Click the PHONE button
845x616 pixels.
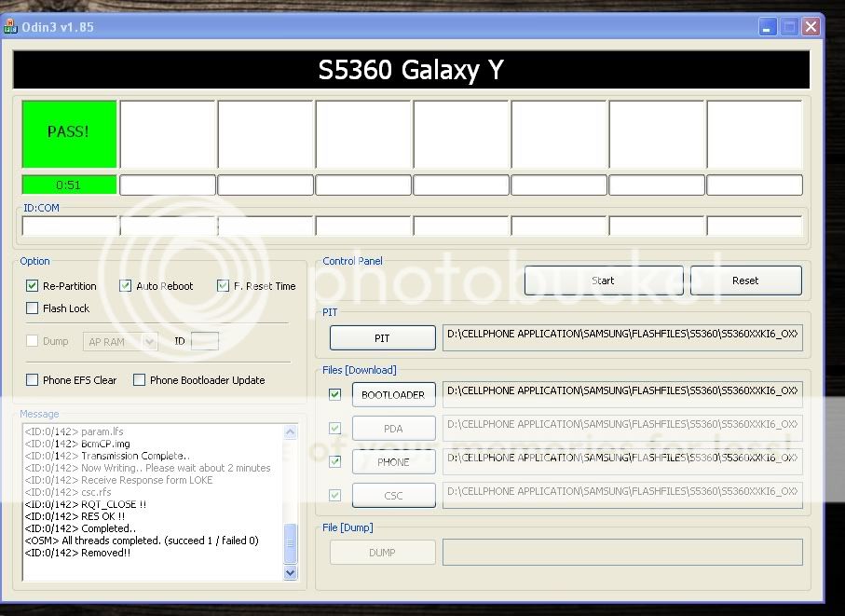(x=393, y=462)
